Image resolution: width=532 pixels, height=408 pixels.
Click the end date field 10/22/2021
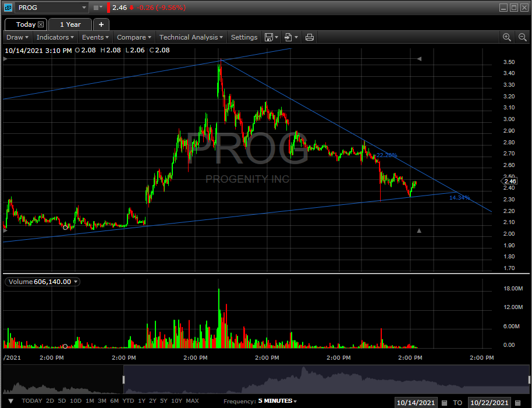(490, 403)
